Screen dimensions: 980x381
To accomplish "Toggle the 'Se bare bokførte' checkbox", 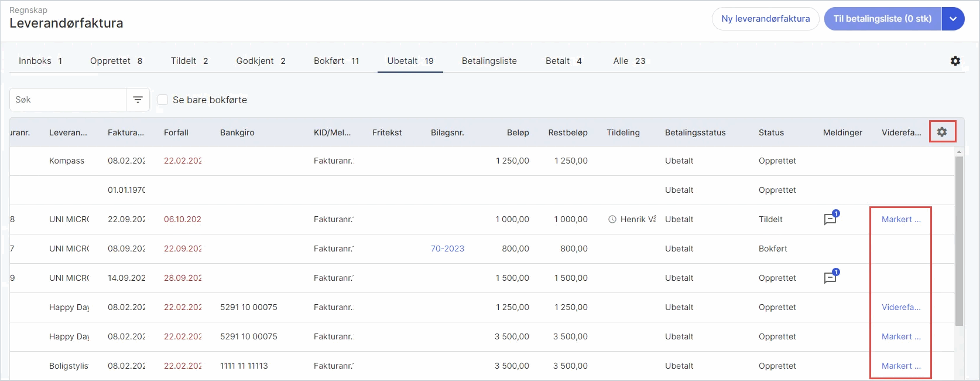I will (x=163, y=100).
